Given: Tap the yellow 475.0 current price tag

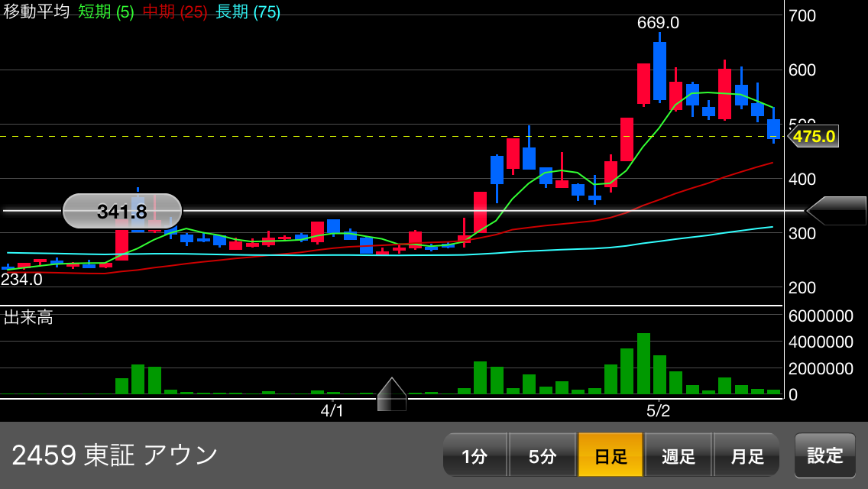Looking at the screenshot, I should point(813,137).
